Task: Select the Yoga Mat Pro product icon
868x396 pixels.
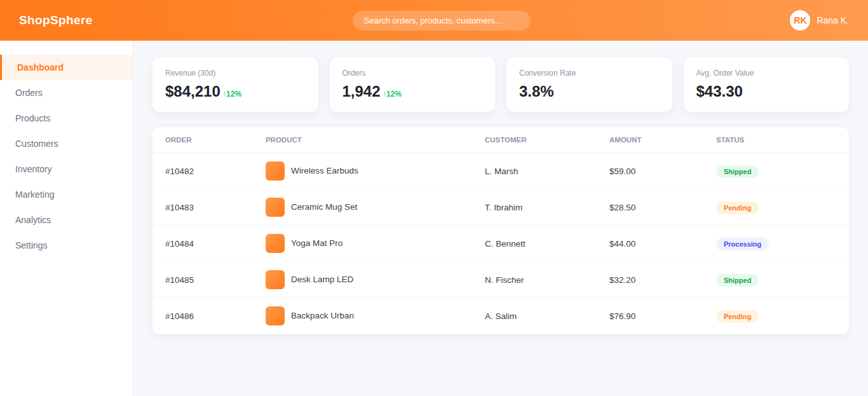Action: [x=275, y=243]
